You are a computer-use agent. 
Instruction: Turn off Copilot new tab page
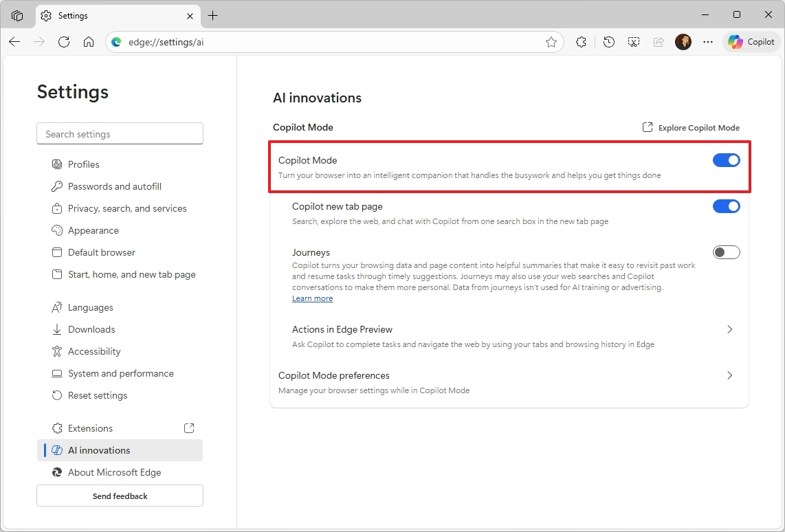pyautogui.click(x=726, y=206)
